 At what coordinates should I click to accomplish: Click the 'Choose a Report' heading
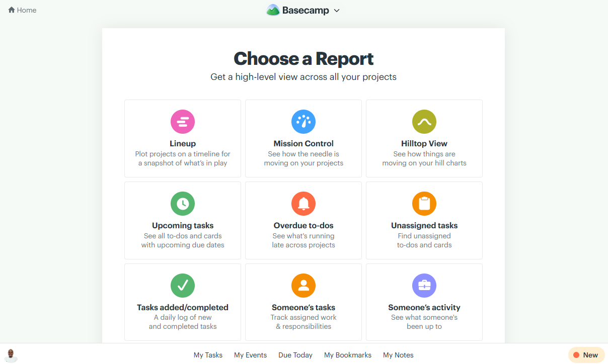click(303, 58)
